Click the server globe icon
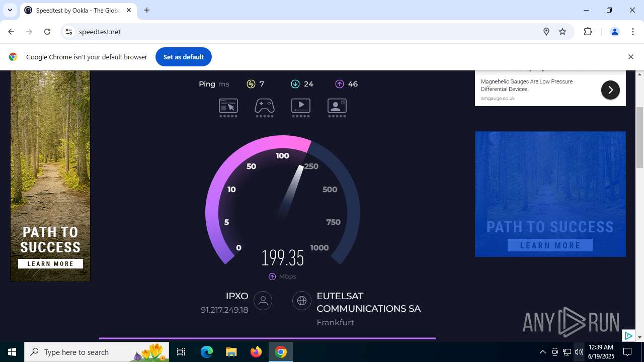Viewport: 644px width, 362px height. (302, 301)
